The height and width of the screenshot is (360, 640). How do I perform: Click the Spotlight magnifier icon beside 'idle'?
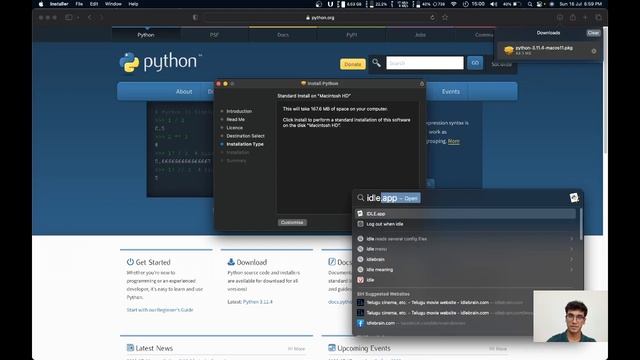[360, 198]
